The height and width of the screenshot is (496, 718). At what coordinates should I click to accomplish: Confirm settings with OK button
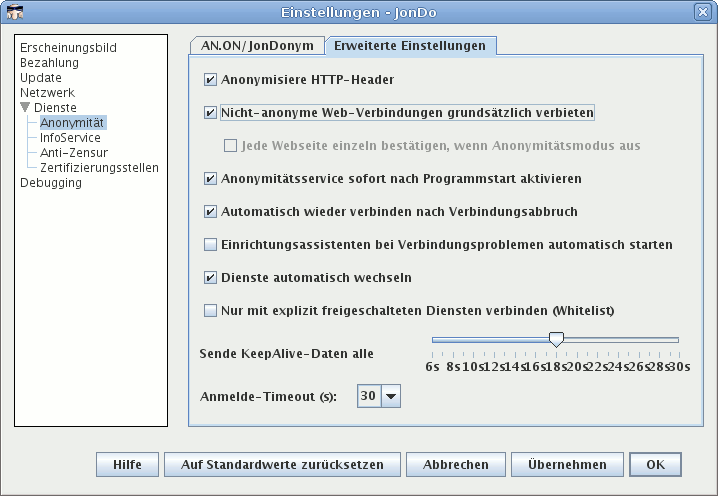(x=655, y=464)
